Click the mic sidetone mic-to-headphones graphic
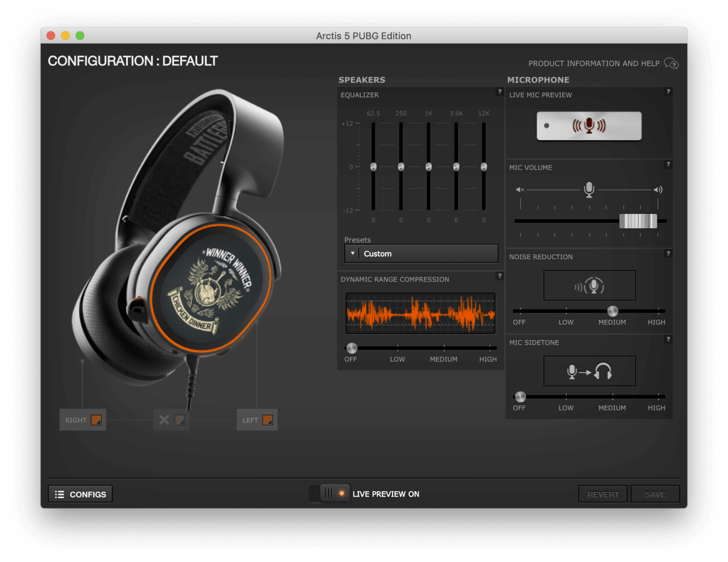This screenshot has height=562, width=728. (x=589, y=371)
